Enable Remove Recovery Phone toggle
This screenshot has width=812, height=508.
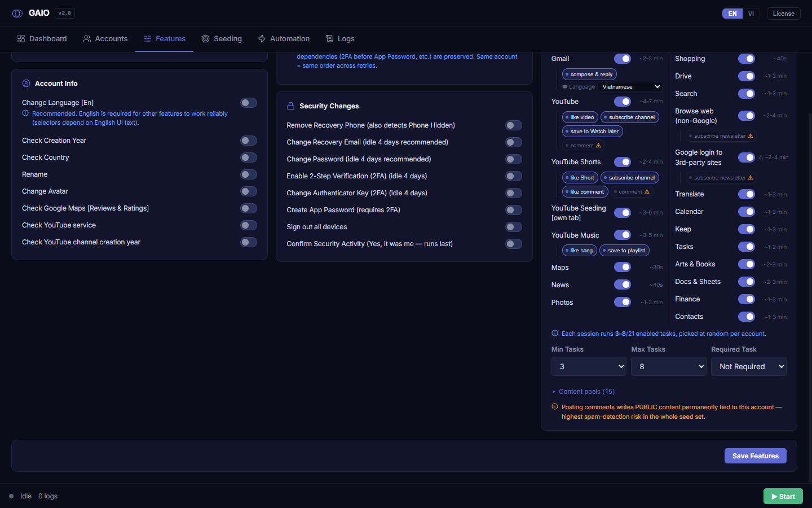(x=514, y=125)
